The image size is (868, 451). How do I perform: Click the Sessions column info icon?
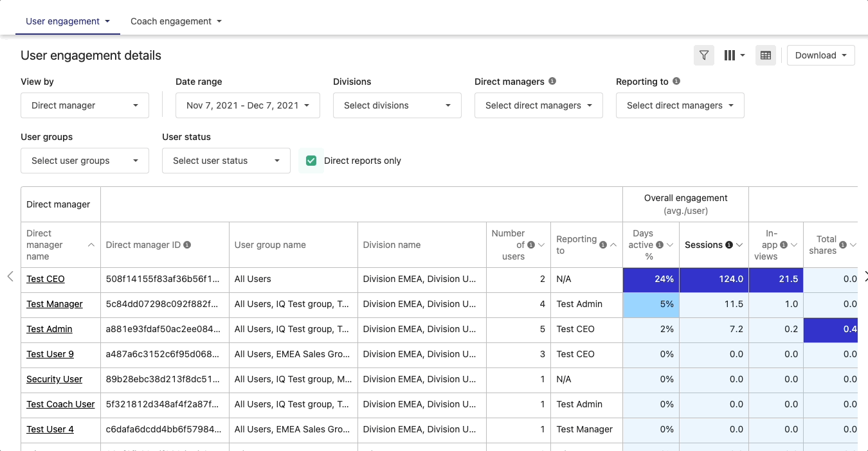729,245
